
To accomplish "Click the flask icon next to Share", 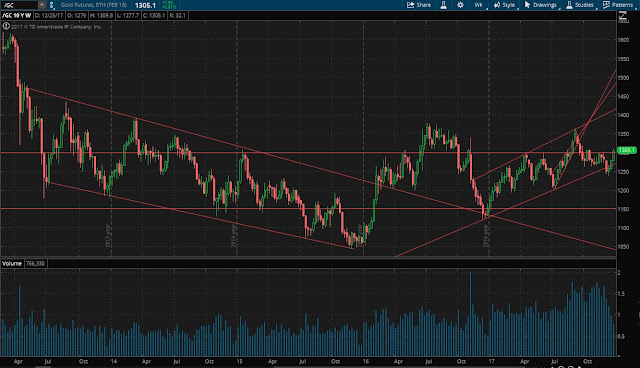I will click(443, 5).
